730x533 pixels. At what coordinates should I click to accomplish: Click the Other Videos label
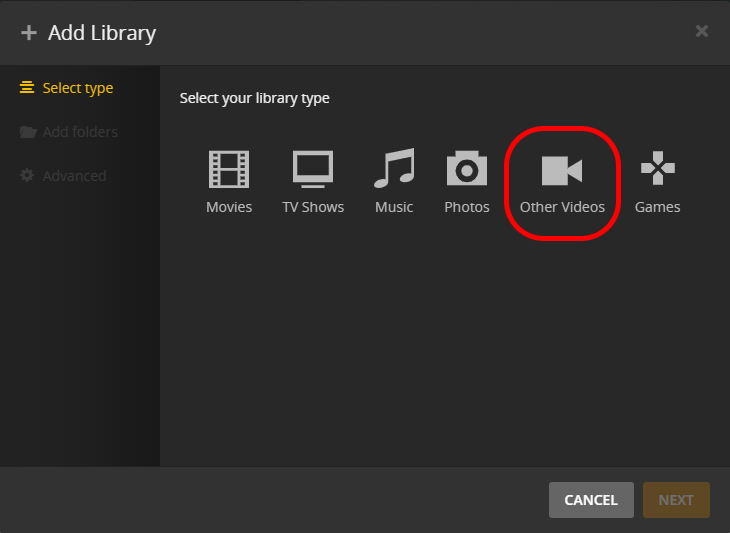pyautogui.click(x=562, y=207)
